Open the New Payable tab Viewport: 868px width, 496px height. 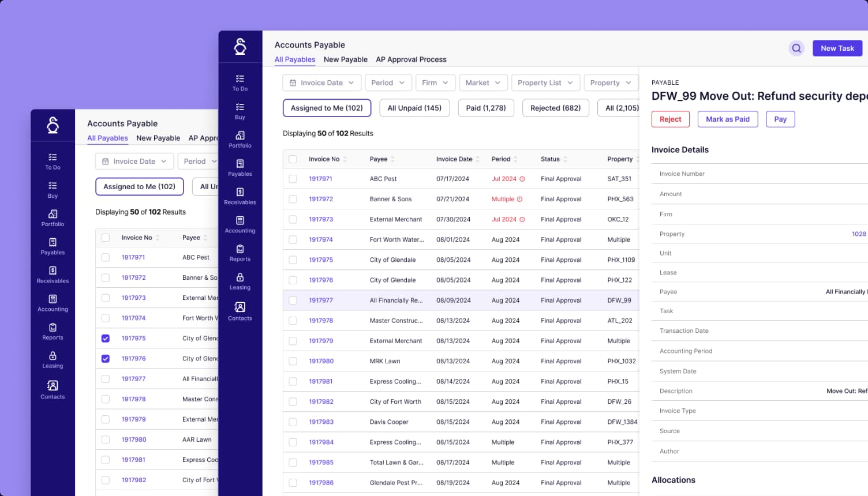[x=345, y=59]
